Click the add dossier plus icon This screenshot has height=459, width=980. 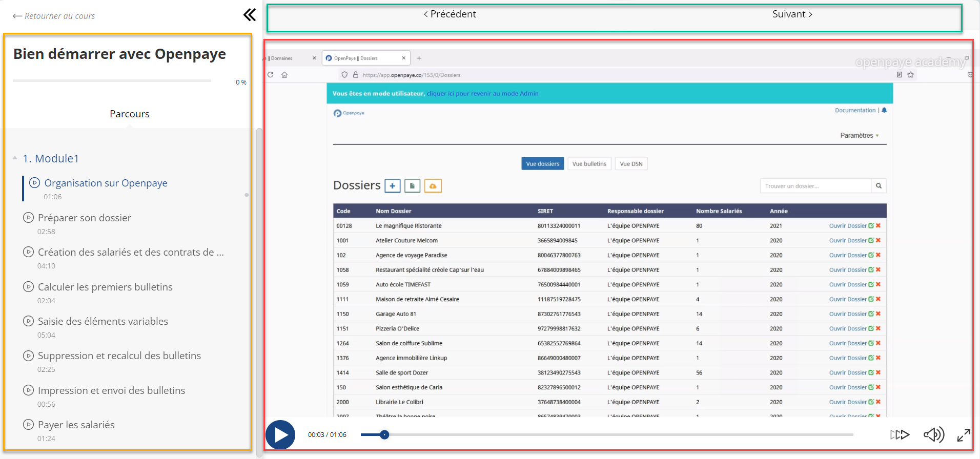tap(392, 186)
